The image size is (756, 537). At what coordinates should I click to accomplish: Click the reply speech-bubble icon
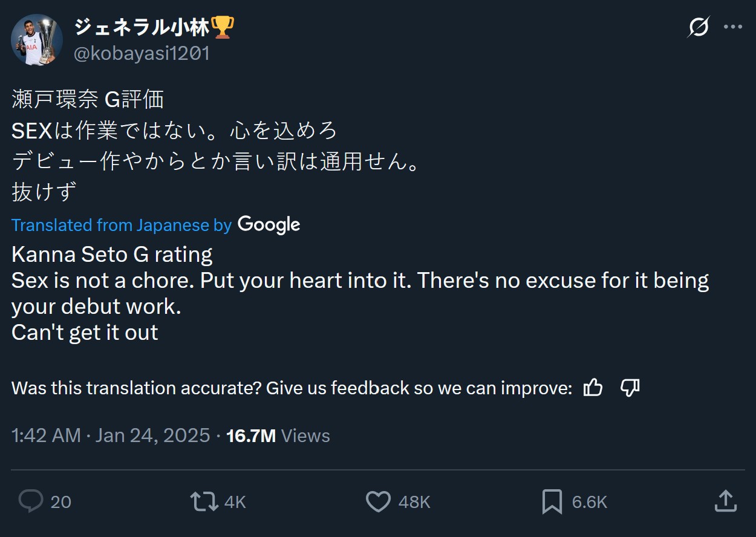click(x=31, y=501)
